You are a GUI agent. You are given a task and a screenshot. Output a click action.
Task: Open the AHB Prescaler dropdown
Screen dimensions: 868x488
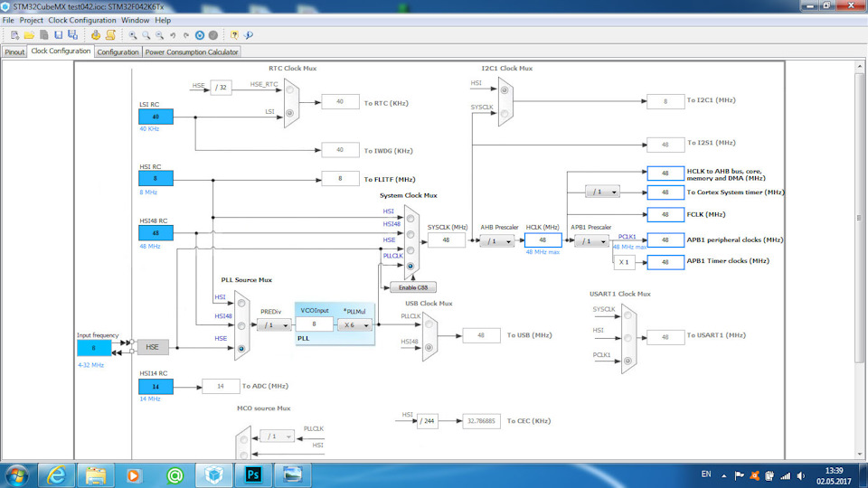click(496, 241)
